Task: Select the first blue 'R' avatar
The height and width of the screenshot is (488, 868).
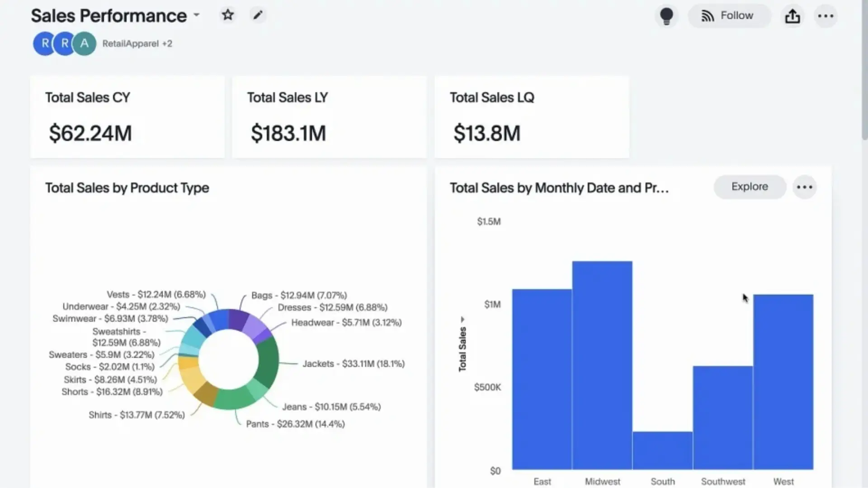Action: point(45,43)
